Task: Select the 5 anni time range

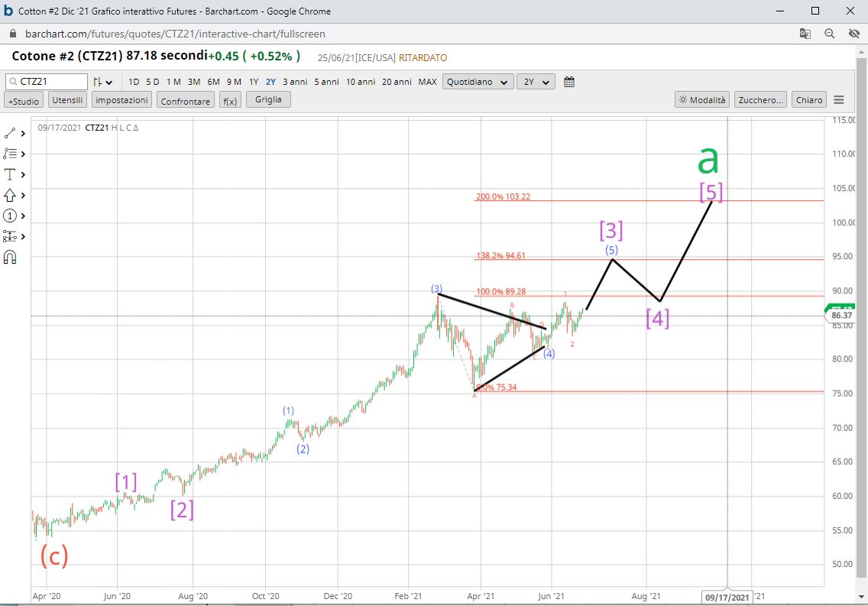Action: coord(326,82)
